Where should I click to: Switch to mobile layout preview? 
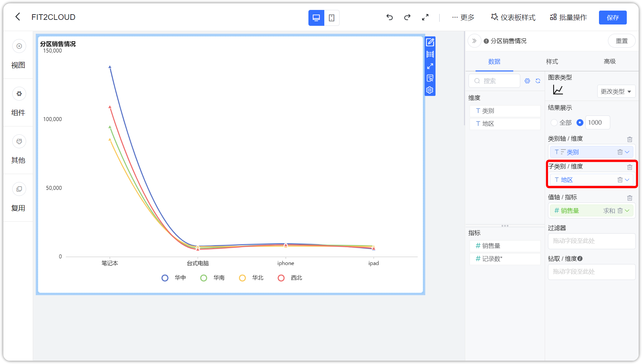coord(332,18)
